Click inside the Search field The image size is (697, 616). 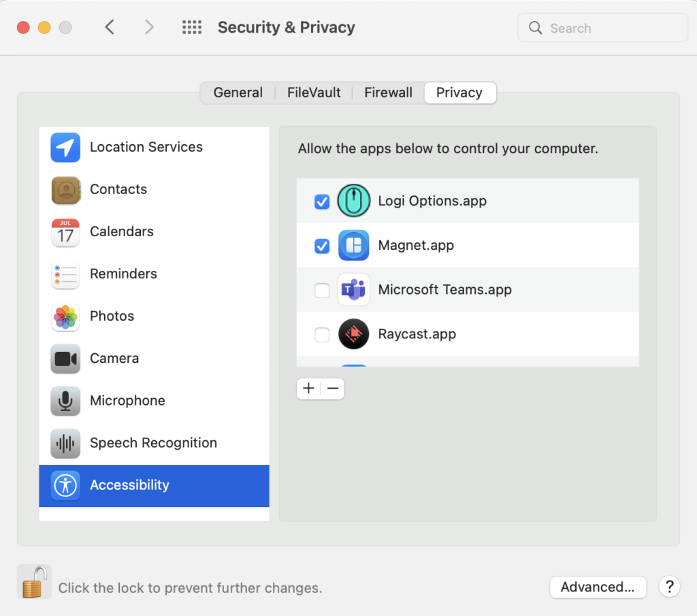[602, 28]
